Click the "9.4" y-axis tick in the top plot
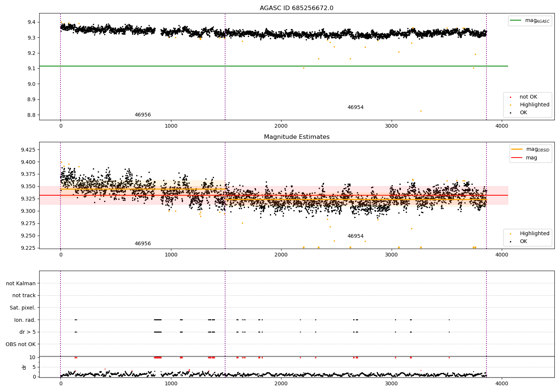The image size is (560, 392). pos(31,22)
